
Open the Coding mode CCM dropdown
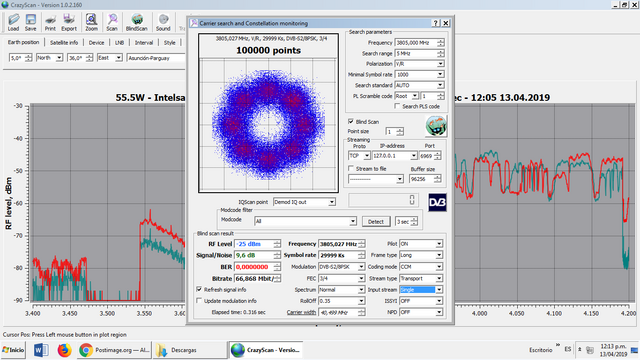click(x=439, y=267)
